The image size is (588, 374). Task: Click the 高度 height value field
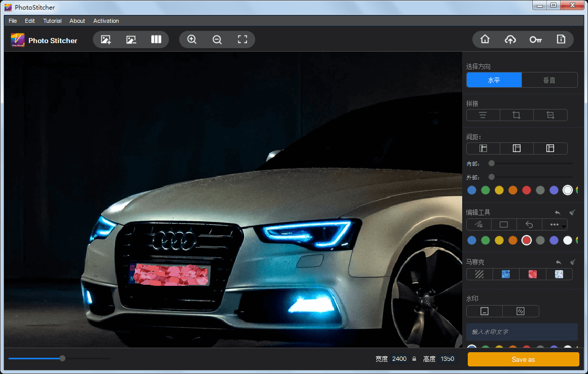tap(447, 359)
